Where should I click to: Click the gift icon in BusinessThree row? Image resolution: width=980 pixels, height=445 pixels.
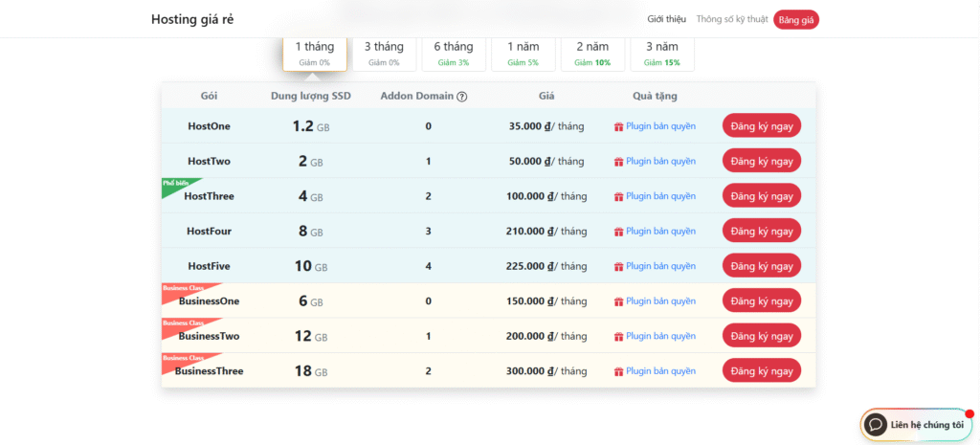coord(618,371)
